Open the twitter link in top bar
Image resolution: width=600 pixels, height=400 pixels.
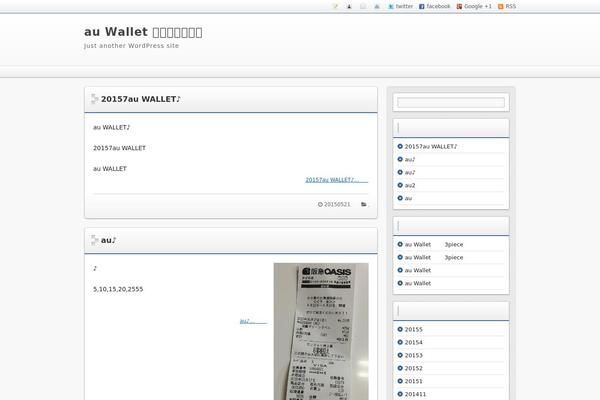coord(401,7)
